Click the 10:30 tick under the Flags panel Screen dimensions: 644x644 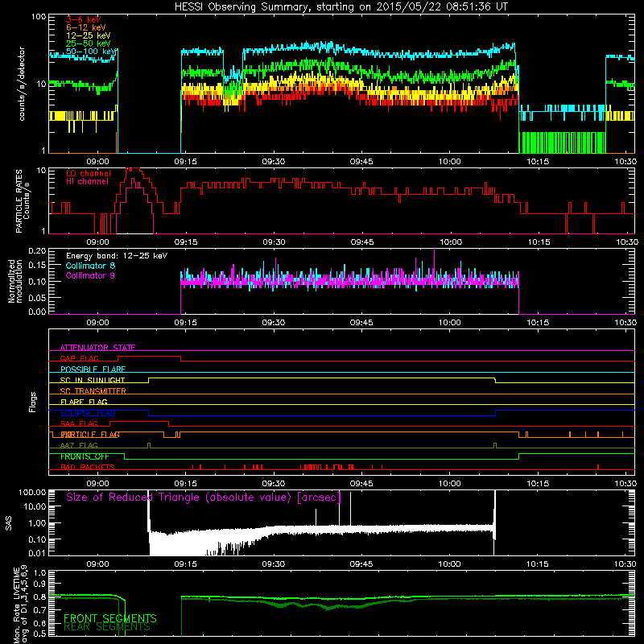(625, 484)
